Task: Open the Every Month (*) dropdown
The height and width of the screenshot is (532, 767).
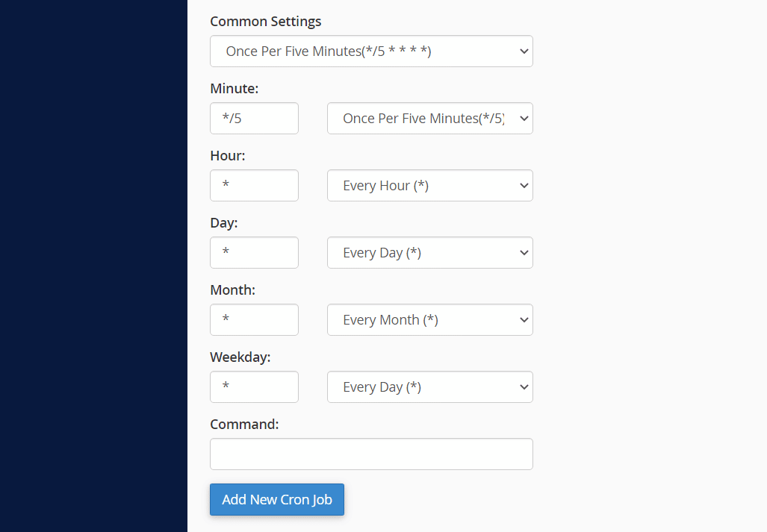Action: (x=429, y=320)
